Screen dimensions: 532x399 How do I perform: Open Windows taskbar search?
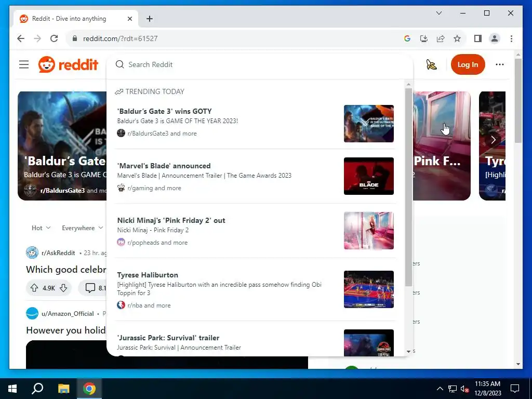[x=37, y=389]
